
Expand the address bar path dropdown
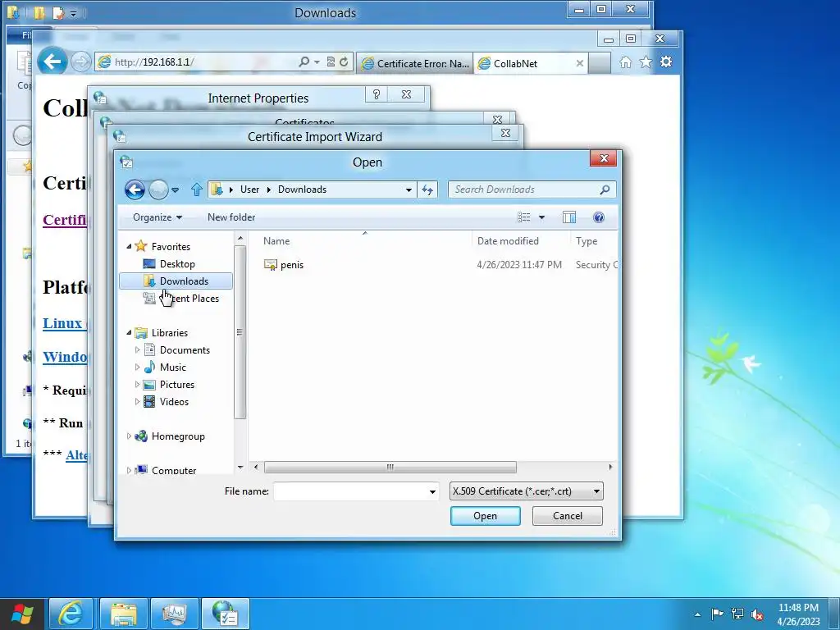click(409, 189)
